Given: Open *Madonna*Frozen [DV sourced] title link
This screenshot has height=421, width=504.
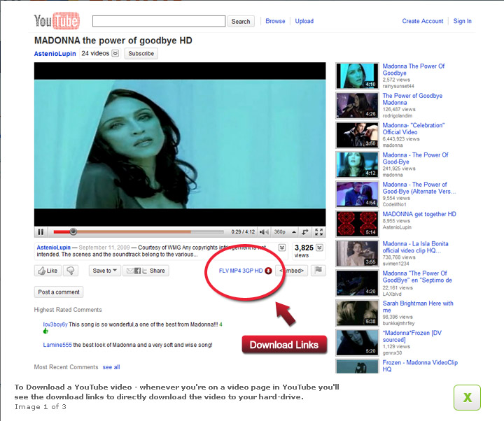Looking at the screenshot, I should pyautogui.click(x=412, y=336).
